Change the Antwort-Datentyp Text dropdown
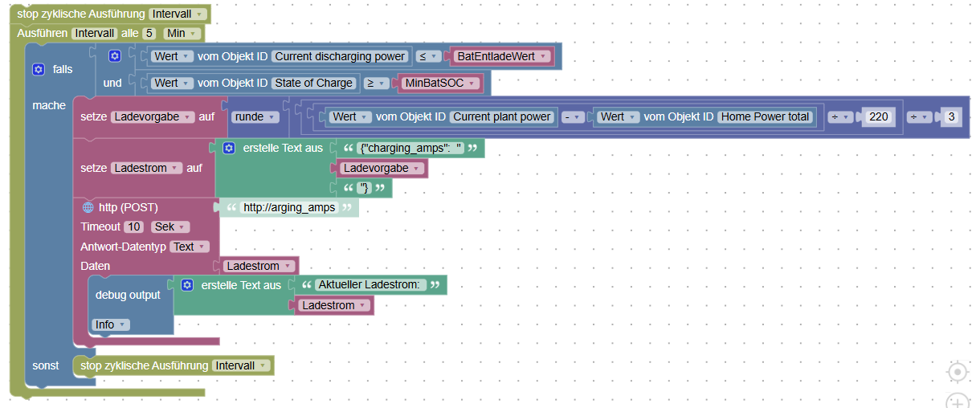The height and width of the screenshot is (408, 980). tap(190, 247)
